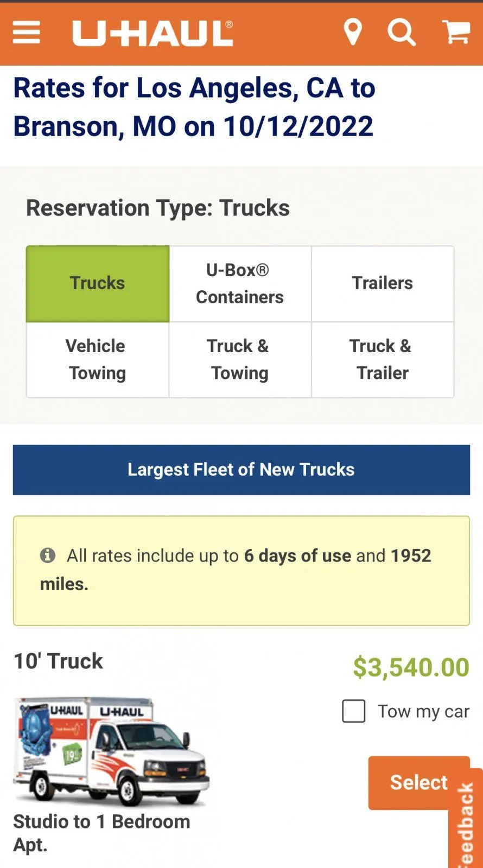Viewport: 483px width, 868px height.
Task: Click the 10' Truck photo
Action: [111, 751]
